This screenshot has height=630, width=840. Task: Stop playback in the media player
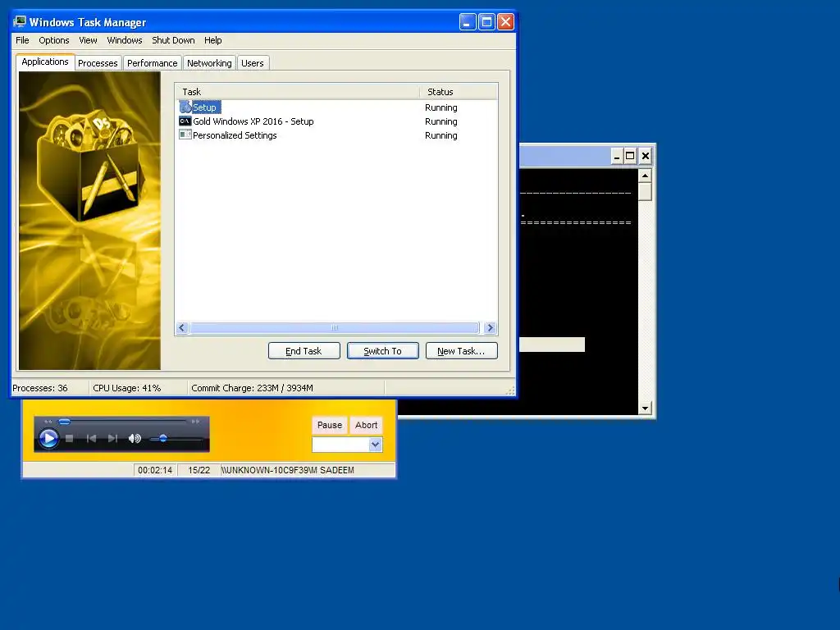(69, 438)
